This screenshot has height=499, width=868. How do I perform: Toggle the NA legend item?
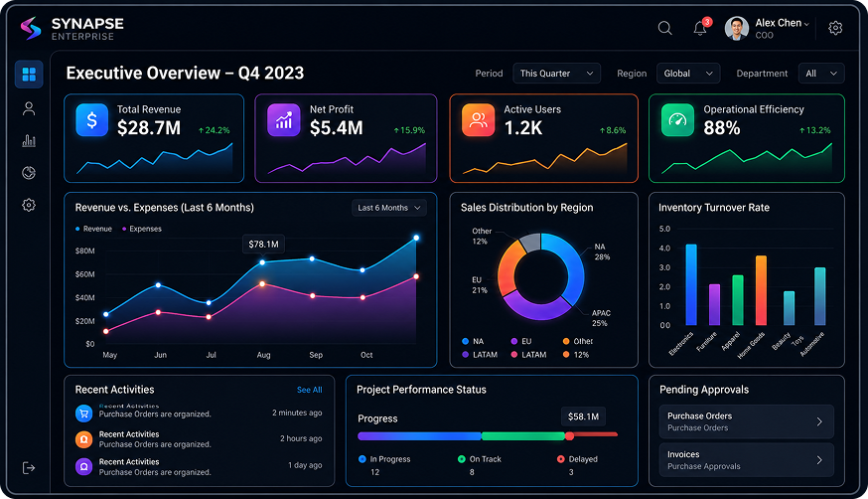[x=473, y=341]
